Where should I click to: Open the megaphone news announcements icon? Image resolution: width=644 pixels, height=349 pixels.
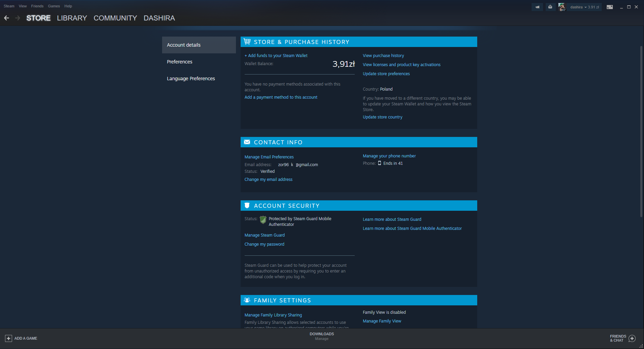pyautogui.click(x=537, y=7)
